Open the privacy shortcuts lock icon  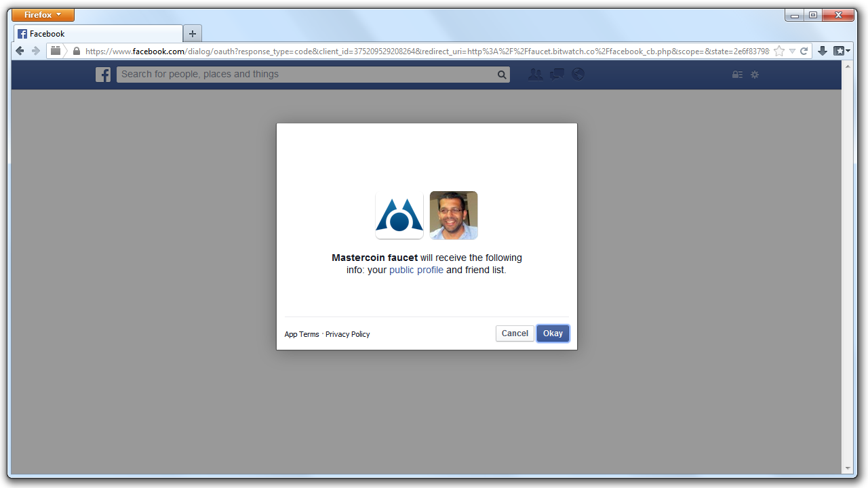click(737, 75)
